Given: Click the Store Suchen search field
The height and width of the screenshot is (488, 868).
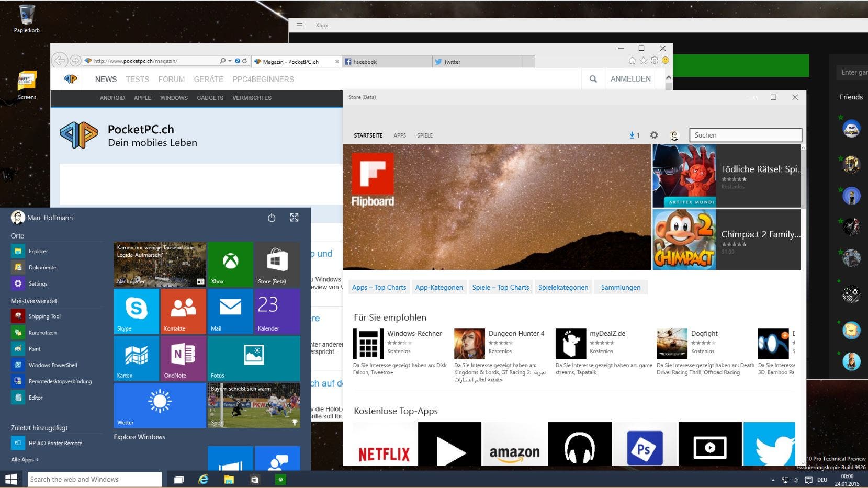Looking at the screenshot, I should tap(746, 135).
